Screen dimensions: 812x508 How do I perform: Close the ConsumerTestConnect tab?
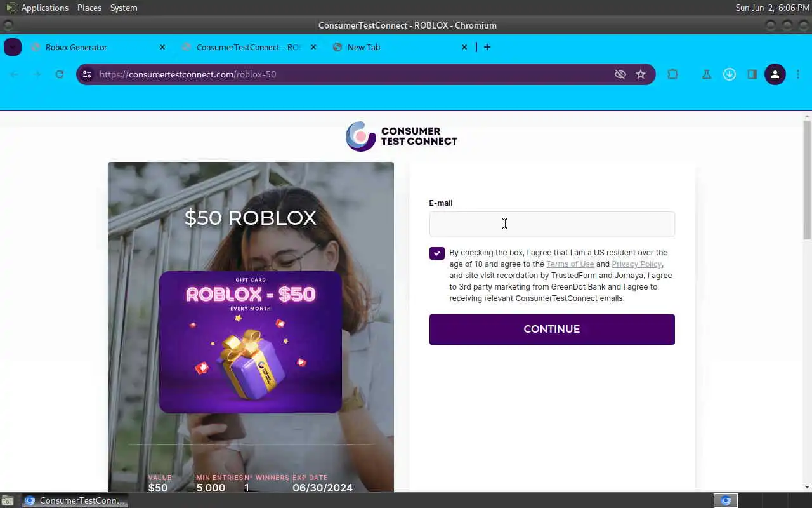point(313,47)
